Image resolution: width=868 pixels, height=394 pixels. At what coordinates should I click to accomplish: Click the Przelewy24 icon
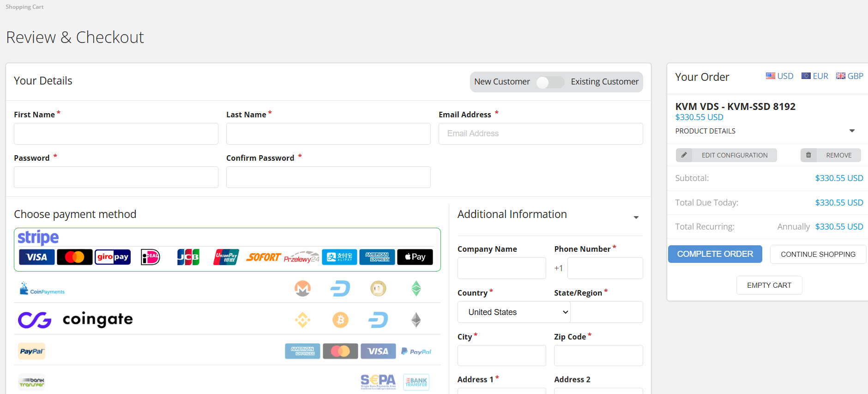[x=301, y=257]
